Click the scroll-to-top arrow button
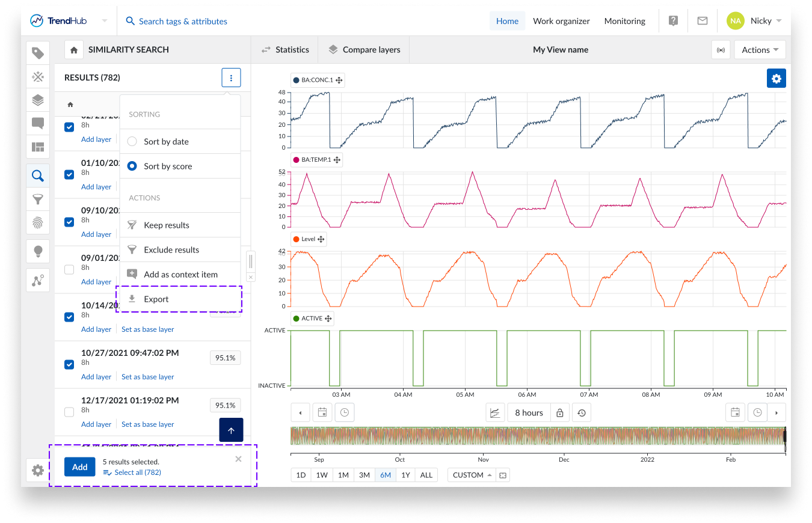 231,430
